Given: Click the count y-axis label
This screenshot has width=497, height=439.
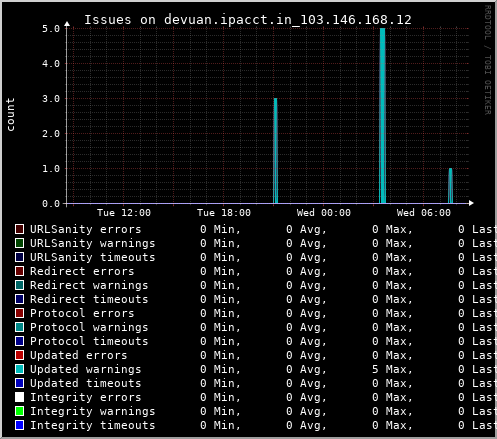Looking at the screenshot, I should pos(10,114).
